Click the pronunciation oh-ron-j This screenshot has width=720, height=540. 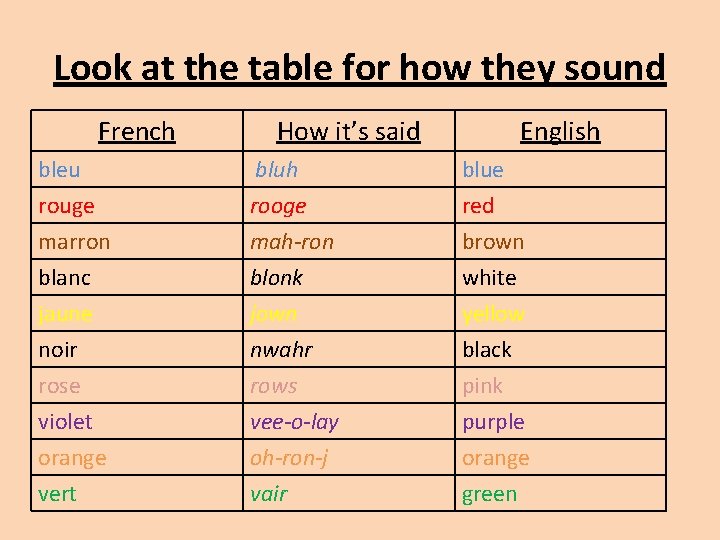point(289,458)
